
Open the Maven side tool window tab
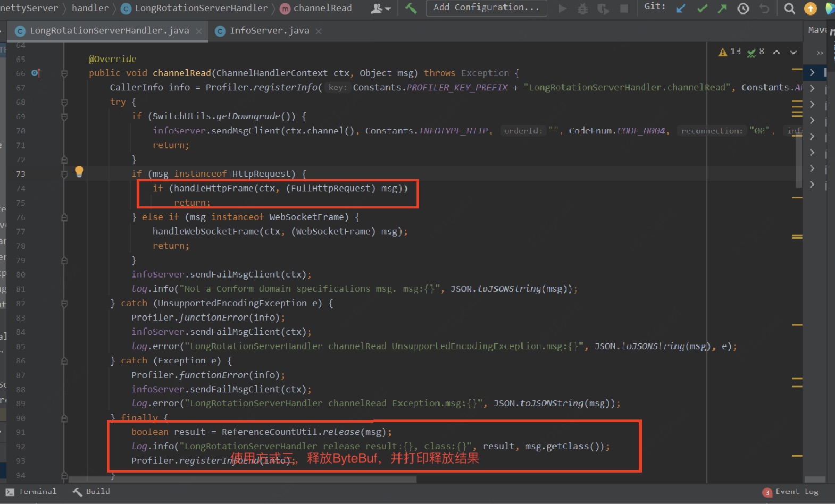pyautogui.click(x=816, y=30)
